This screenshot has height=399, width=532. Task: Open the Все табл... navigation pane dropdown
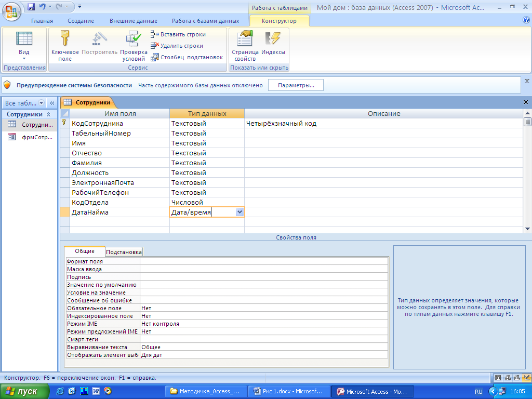coord(41,103)
